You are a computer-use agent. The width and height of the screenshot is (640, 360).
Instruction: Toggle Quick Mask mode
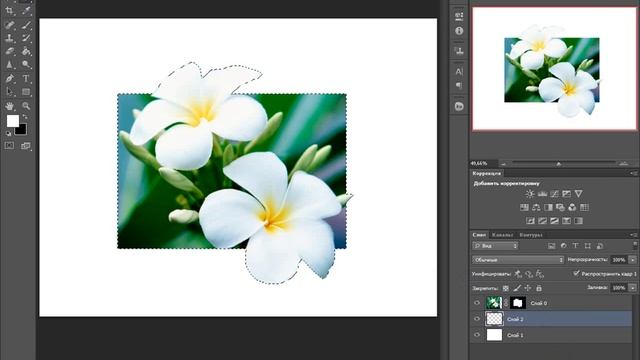tap(9, 146)
